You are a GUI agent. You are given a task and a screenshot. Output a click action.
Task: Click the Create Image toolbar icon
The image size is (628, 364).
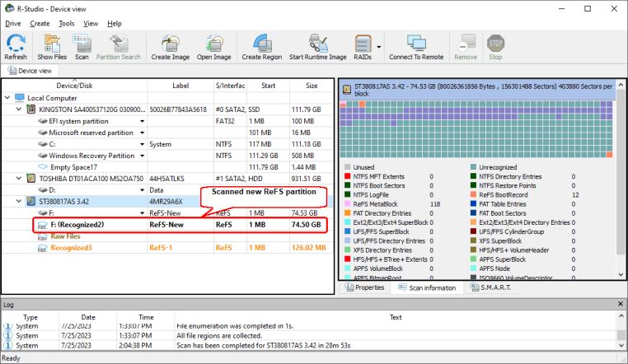click(x=171, y=47)
